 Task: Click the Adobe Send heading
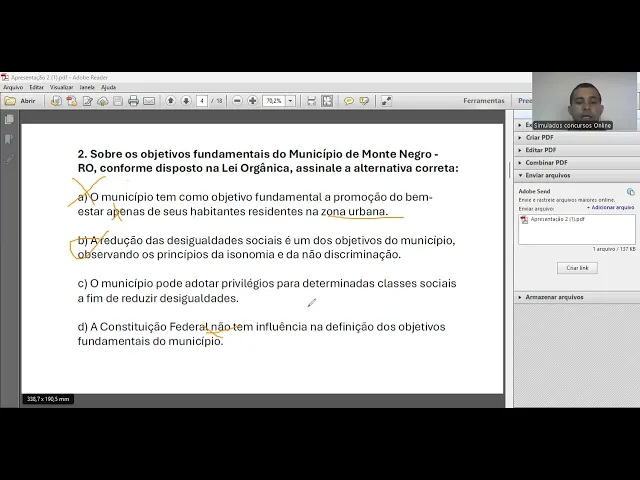(534, 191)
